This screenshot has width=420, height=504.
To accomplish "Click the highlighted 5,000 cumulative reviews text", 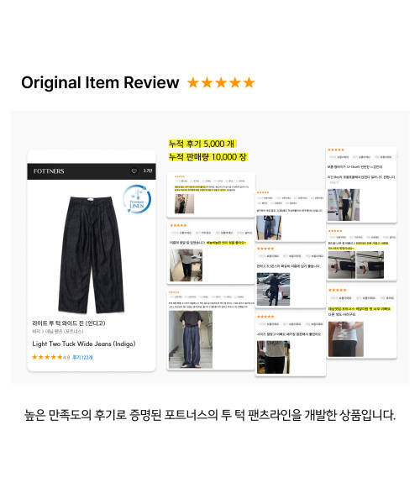I will tap(202, 144).
